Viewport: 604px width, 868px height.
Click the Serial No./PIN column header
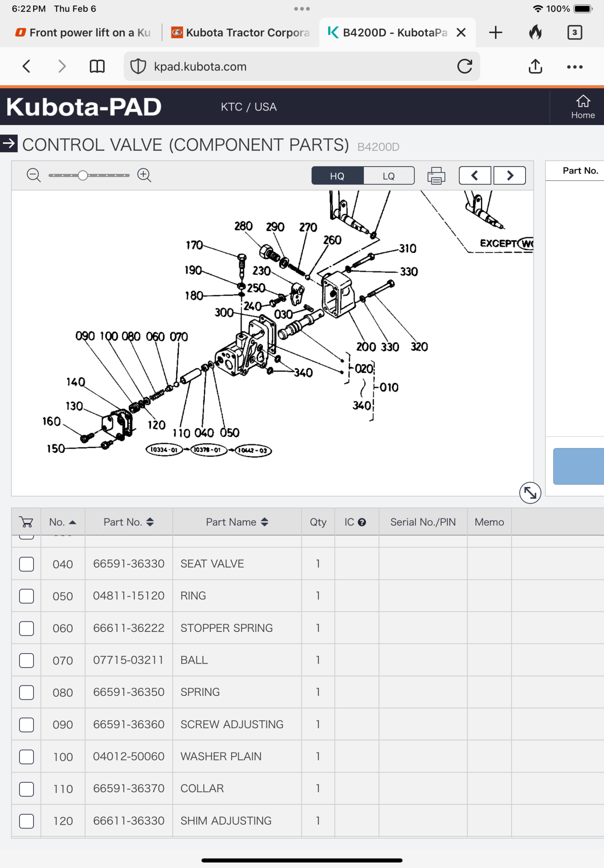423,522
